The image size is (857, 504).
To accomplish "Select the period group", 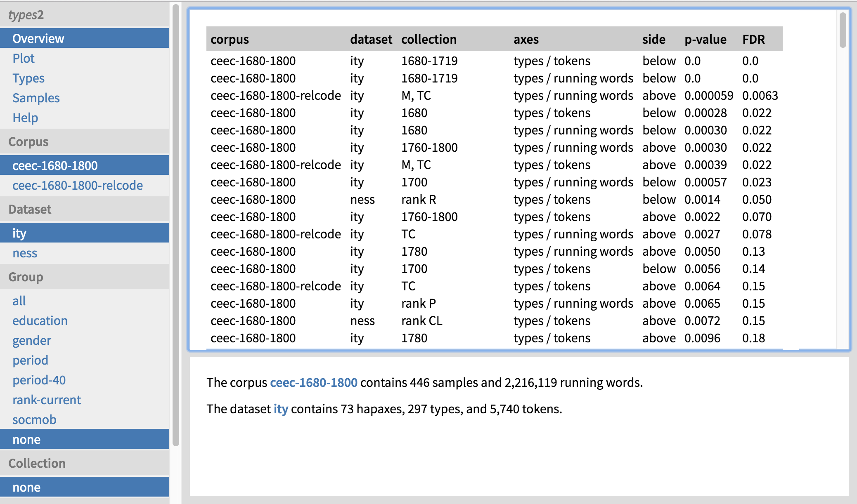I will click(x=85, y=360).
